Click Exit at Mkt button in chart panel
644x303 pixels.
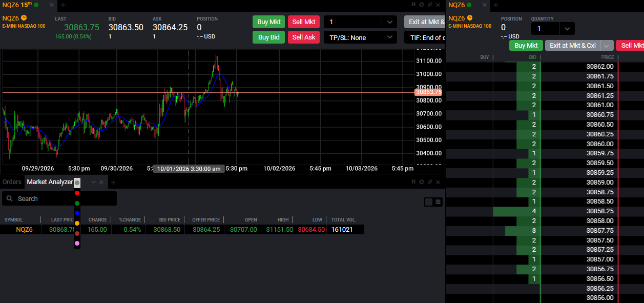coord(425,22)
